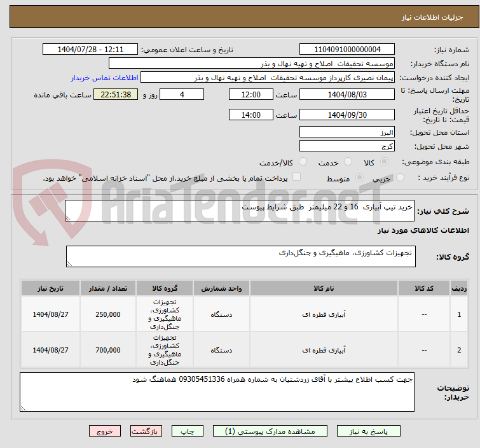Click quantity 250,000 cell

[x=107, y=314]
